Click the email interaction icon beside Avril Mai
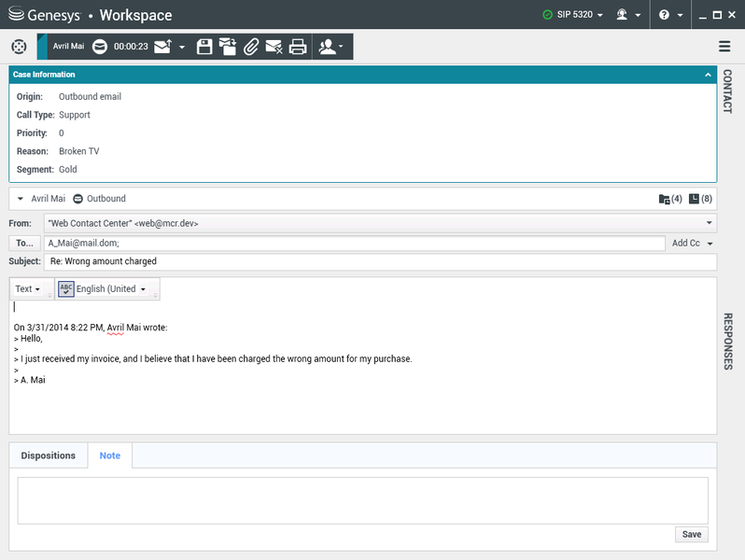745x560 pixels. pyautogui.click(x=100, y=47)
